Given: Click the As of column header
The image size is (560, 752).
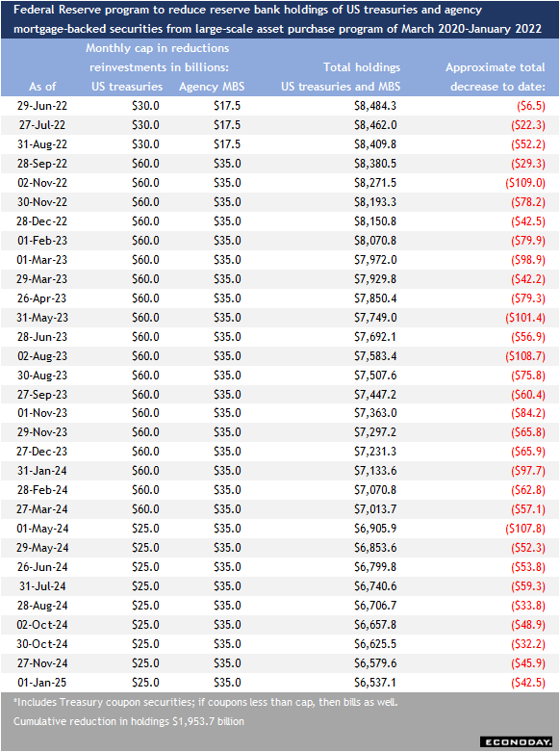Looking at the screenshot, I should 42,87.
